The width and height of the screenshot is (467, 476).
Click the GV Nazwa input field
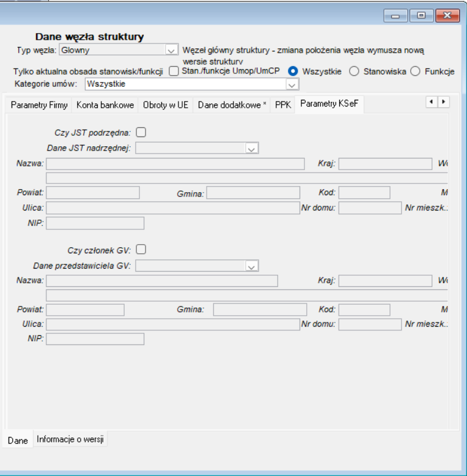click(162, 281)
